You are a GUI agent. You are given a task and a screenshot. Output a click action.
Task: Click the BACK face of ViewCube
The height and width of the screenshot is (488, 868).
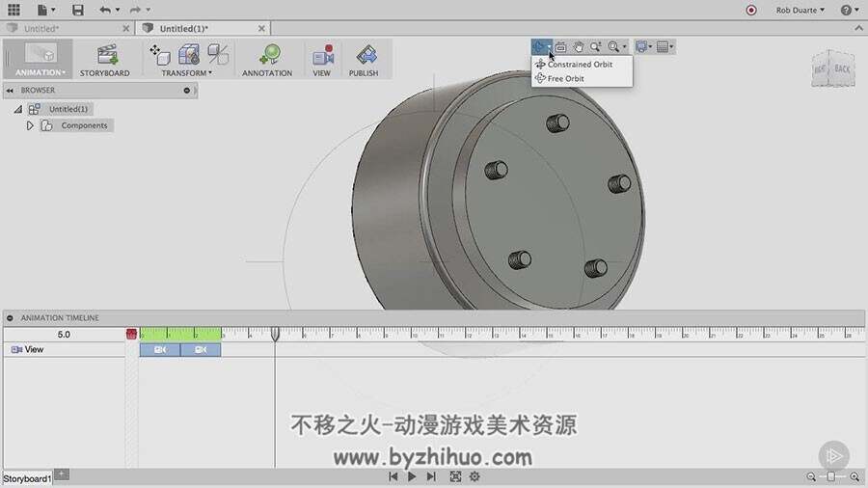pyautogui.click(x=842, y=68)
